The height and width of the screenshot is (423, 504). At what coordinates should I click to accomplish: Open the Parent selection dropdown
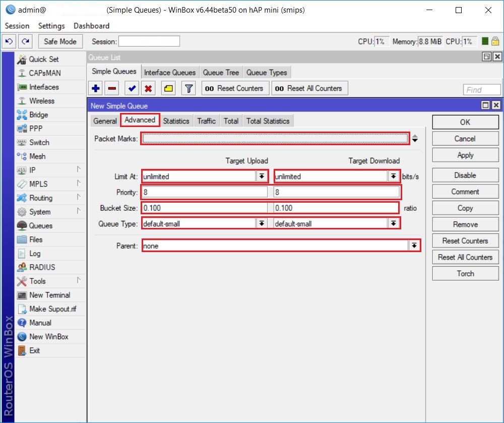pos(415,246)
